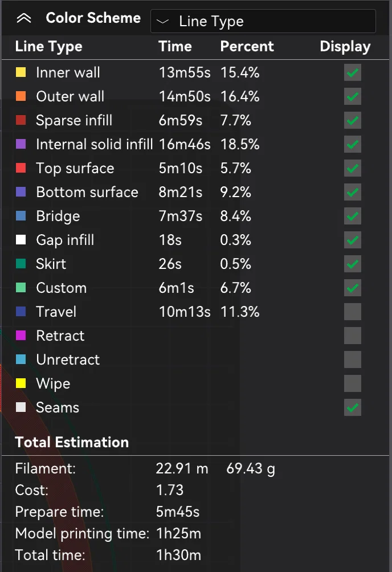Click the Retract magenta color swatch
This screenshot has width=392, height=572.
tap(21, 336)
